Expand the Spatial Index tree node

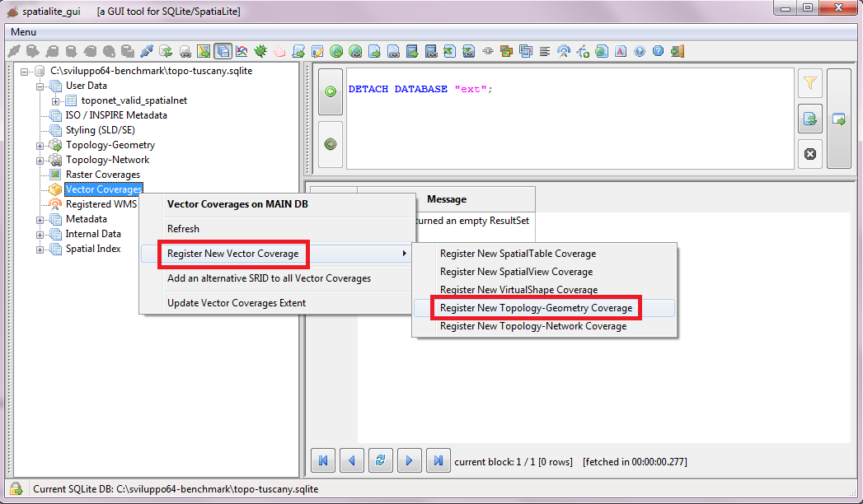pyautogui.click(x=40, y=250)
